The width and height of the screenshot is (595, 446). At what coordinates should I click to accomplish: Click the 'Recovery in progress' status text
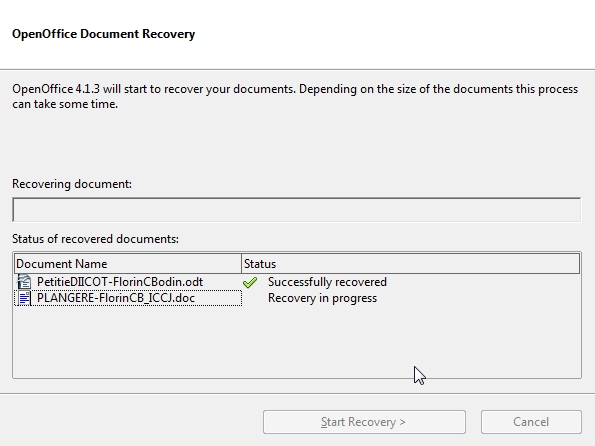tap(323, 298)
